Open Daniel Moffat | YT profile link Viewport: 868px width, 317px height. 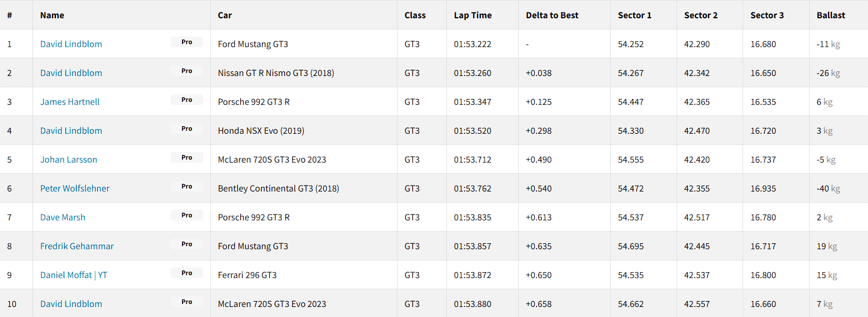pyautogui.click(x=74, y=275)
